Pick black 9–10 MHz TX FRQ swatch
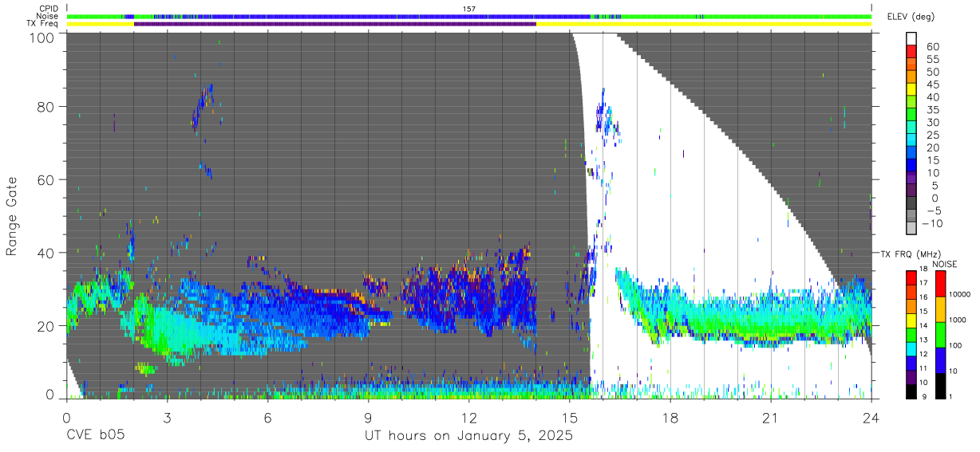The width and height of the screenshot is (980, 452). 911,391
